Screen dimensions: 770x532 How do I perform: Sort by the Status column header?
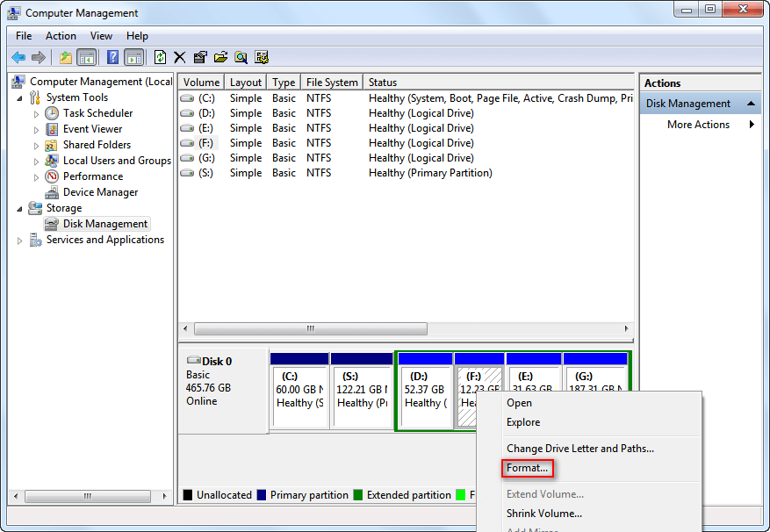point(499,83)
